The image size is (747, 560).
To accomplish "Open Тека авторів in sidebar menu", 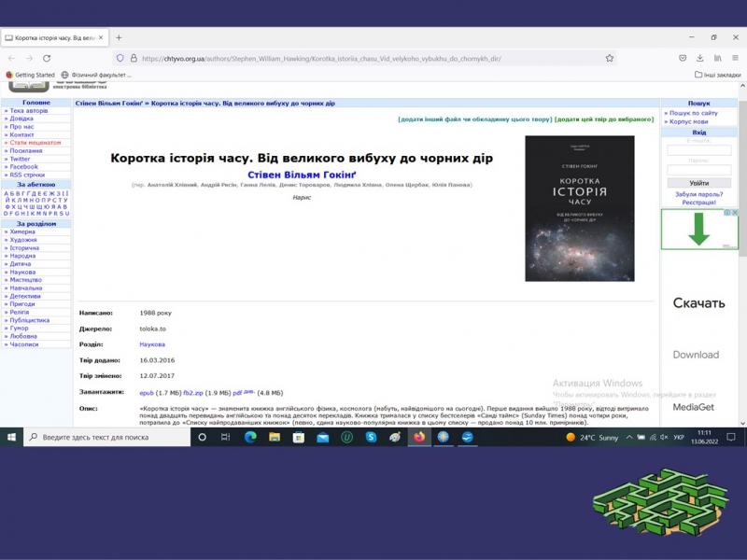I will click(29, 110).
